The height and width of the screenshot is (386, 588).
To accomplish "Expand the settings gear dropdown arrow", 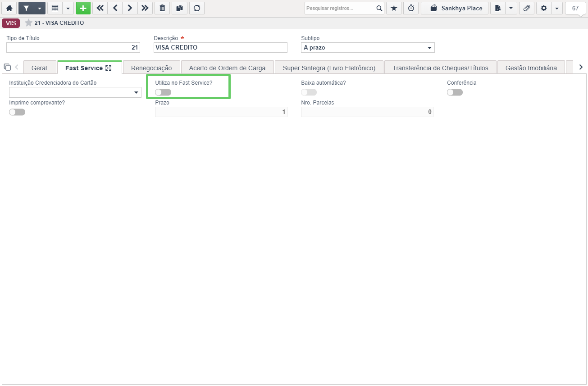I will (x=556, y=8).
